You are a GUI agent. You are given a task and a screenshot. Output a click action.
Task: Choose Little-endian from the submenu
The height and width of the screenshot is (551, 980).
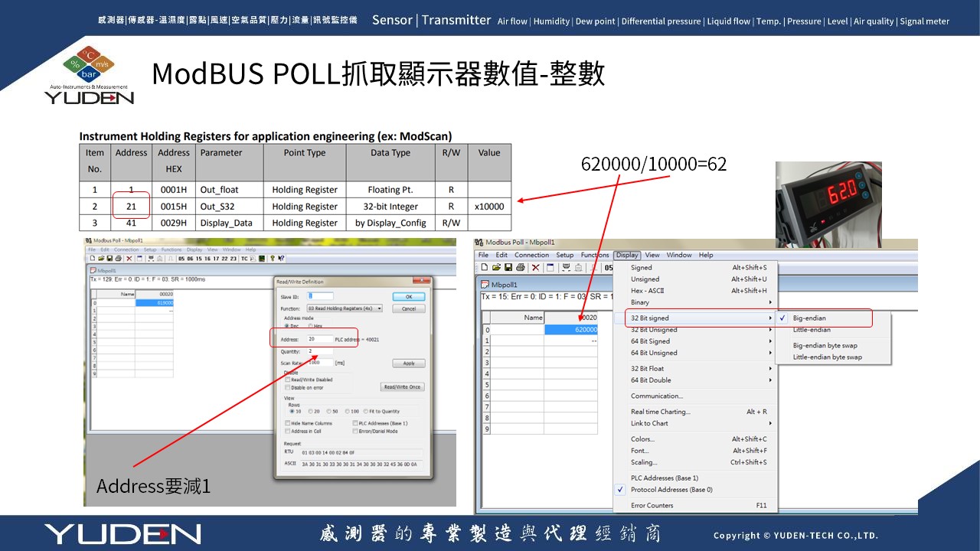click(812, 330)
